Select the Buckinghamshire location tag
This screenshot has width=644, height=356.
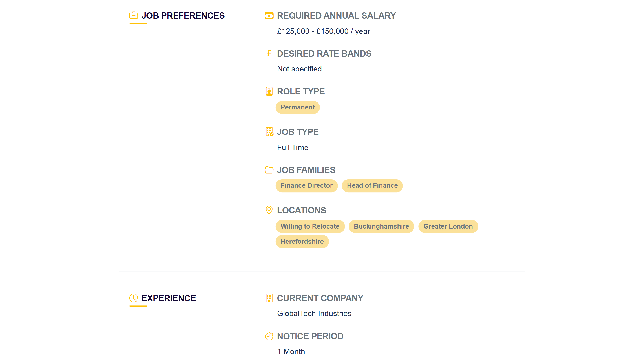tap(381, 226)
